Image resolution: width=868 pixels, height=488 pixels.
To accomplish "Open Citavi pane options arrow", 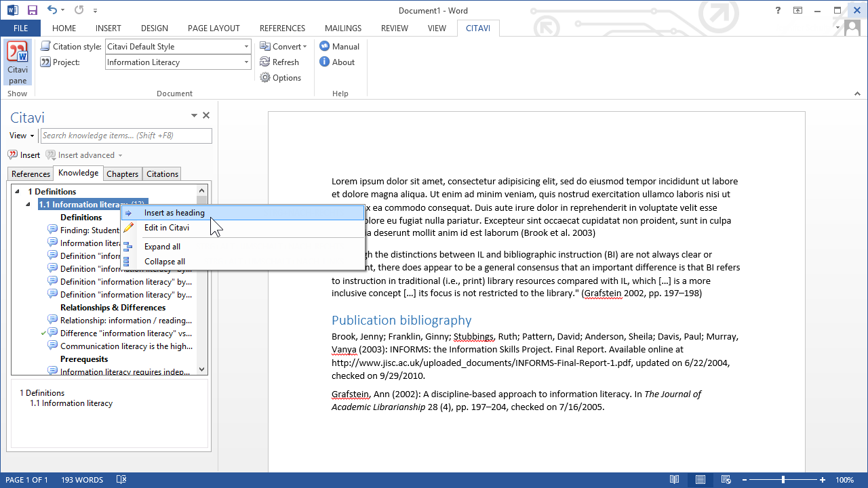I will pos(194,116).
